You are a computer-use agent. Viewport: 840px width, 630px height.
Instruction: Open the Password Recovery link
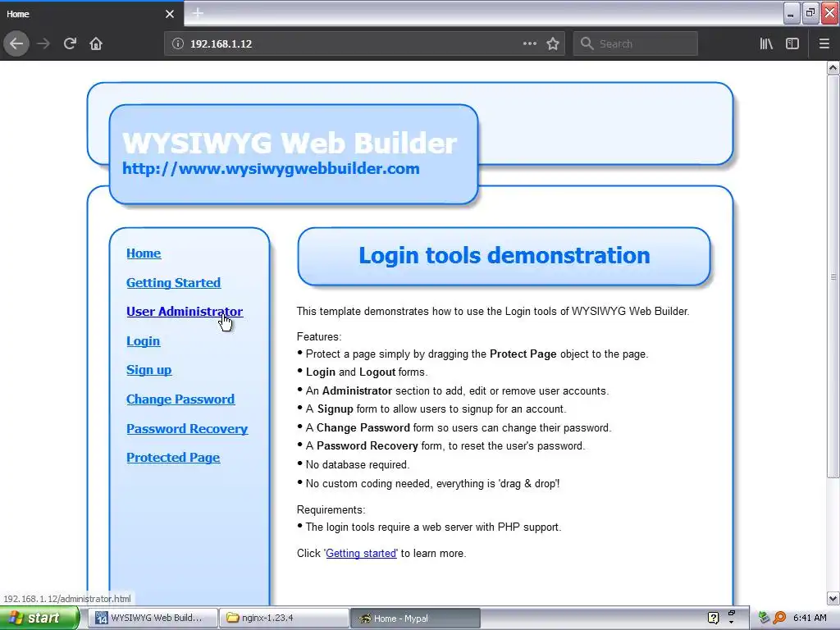(x=187, y=428)
